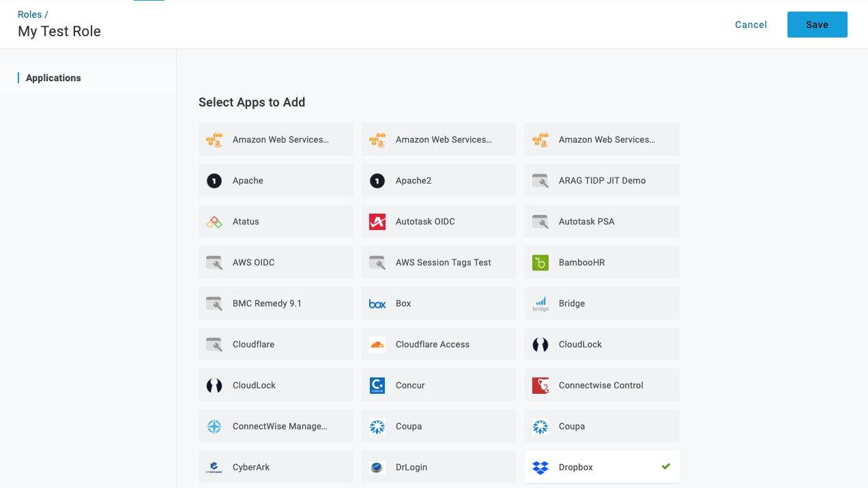Cancel editing the role

click(x=751, y=25)
